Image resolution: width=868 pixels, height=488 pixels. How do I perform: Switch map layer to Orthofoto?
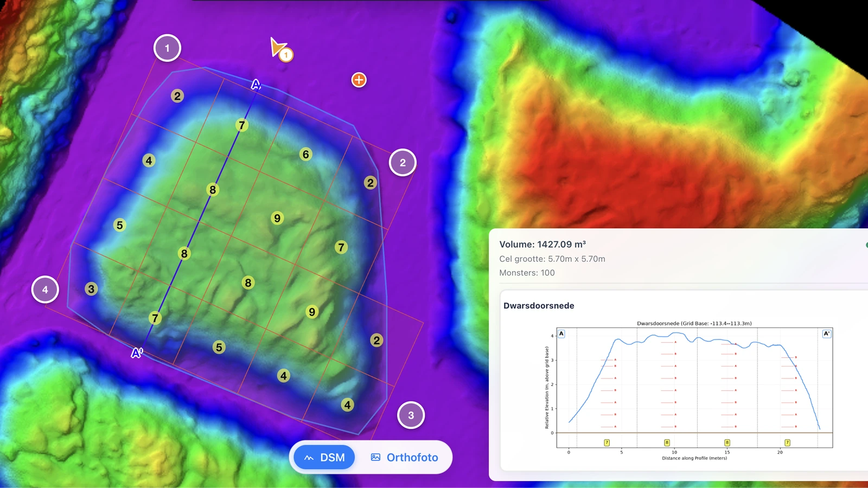[404, 457]
